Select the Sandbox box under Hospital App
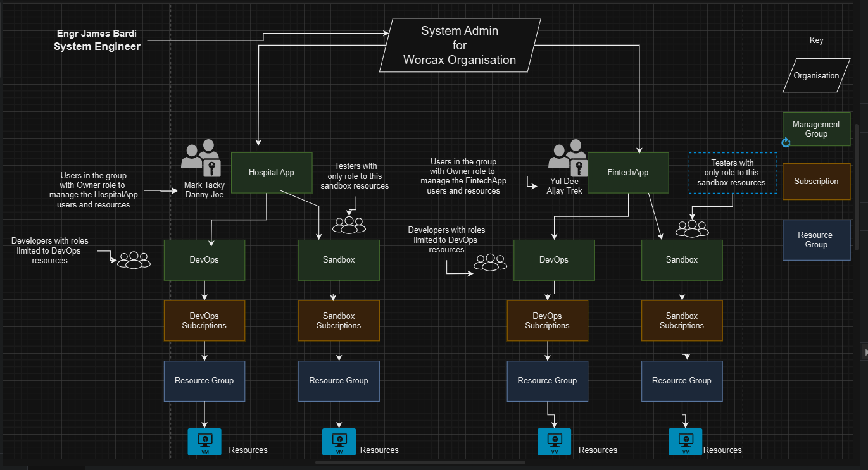The height and width of the screenshot is (470, 868). pyautogui.click(x=339, y=260)
